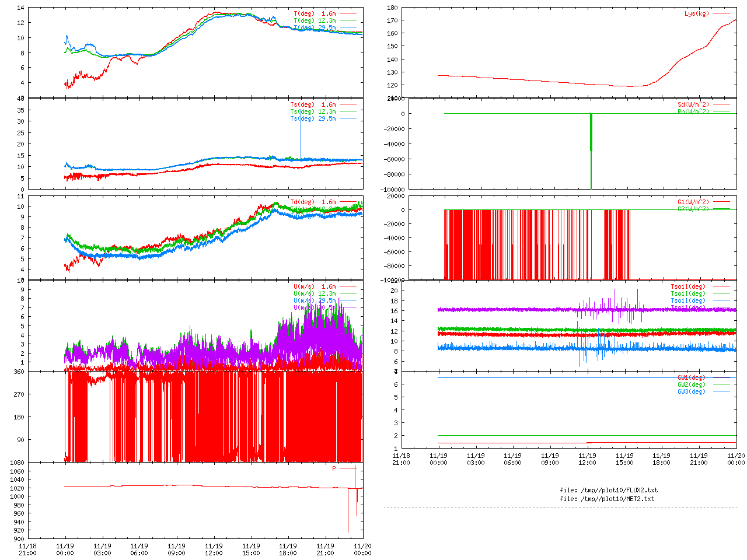Screen dimensions: 747x560
Task: Click the green U(m/s) 12.3m legend entry
Action: 324,294
